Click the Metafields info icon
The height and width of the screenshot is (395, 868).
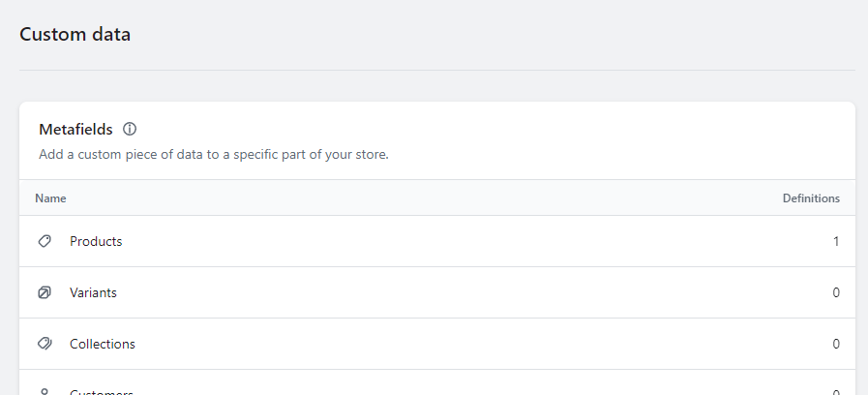coord(131,129)
